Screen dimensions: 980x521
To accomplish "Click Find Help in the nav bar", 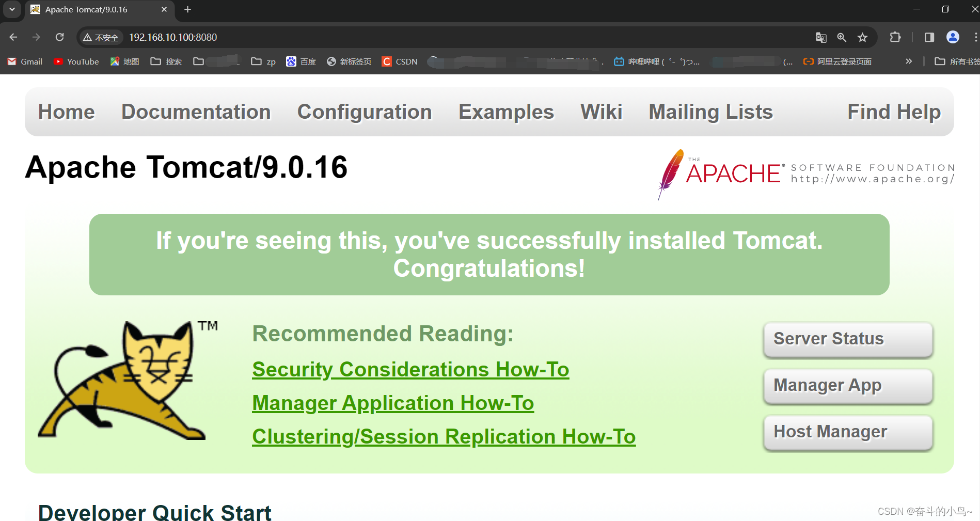I will point(894,112).
